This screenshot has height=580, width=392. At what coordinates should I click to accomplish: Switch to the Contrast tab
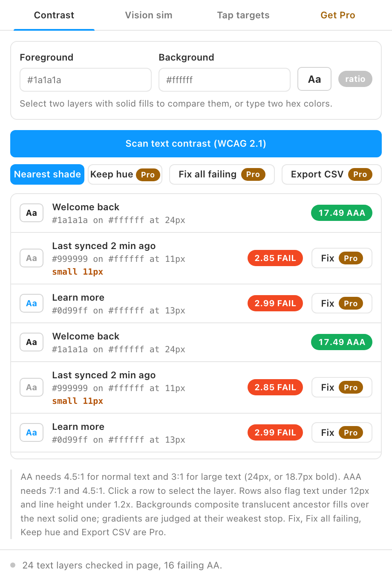pos(54,15)
